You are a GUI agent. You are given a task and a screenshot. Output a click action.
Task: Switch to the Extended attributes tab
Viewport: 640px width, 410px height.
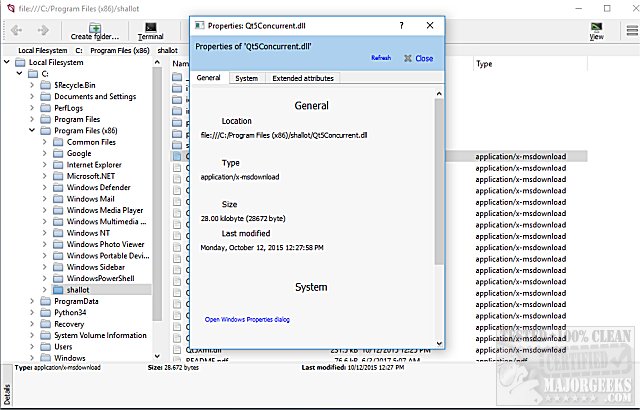303,78
